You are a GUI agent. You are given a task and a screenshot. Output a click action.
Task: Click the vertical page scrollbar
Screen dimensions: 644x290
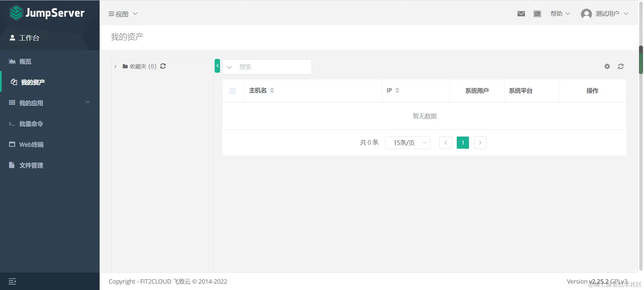(641, 60)
